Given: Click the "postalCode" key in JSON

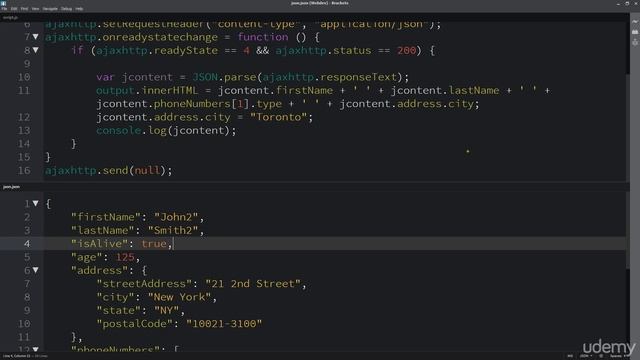Looking at the screenshot, I should [134, 324].
